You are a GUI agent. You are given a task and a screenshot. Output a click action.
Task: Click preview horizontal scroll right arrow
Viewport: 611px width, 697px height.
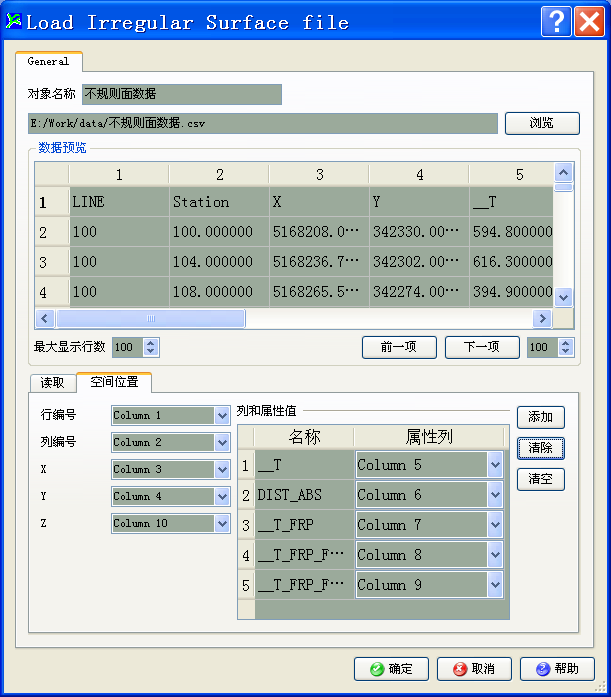543,318
